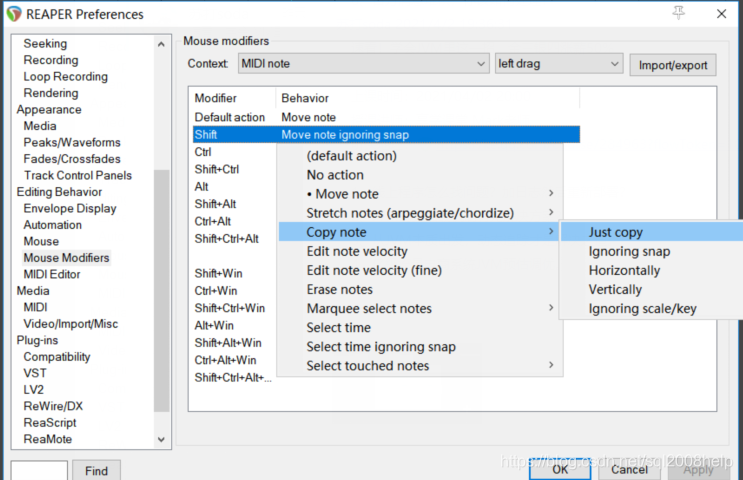The image size is (743, 480).
Task: Choose Erase notes from menu
Action: point(420,290)
